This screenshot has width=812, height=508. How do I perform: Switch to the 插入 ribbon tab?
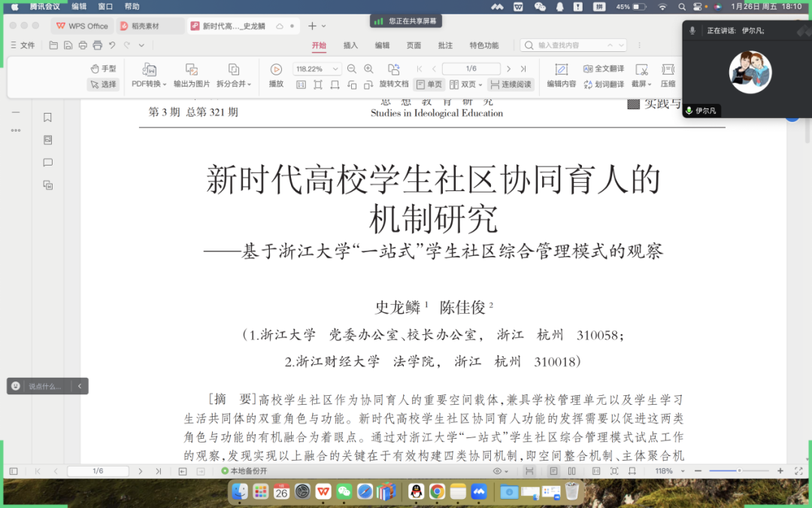(350, 45)
